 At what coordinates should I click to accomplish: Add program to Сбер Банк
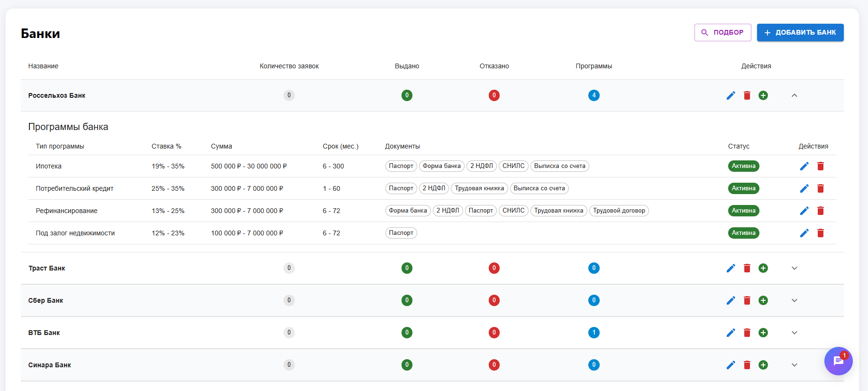(x=763, y=300)
